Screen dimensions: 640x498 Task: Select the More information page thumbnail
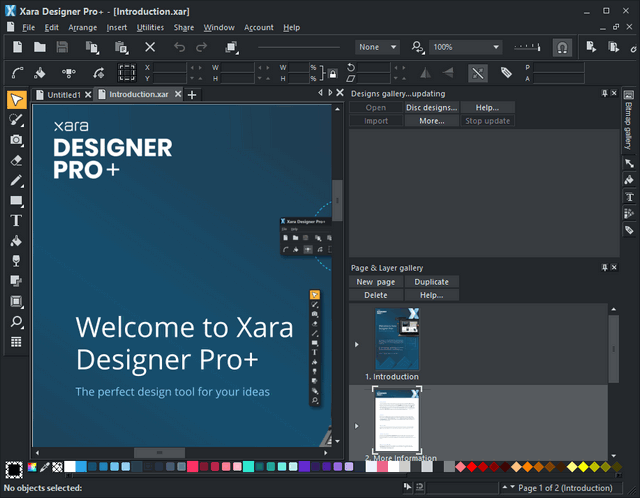[x=397, y=419]
